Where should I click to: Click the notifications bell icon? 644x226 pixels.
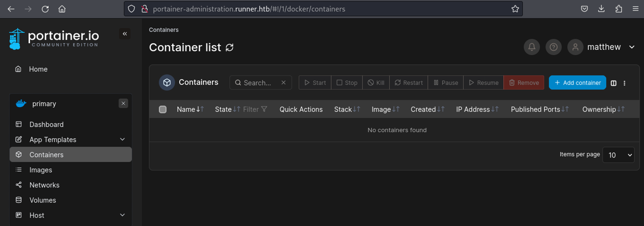point(532,47)
